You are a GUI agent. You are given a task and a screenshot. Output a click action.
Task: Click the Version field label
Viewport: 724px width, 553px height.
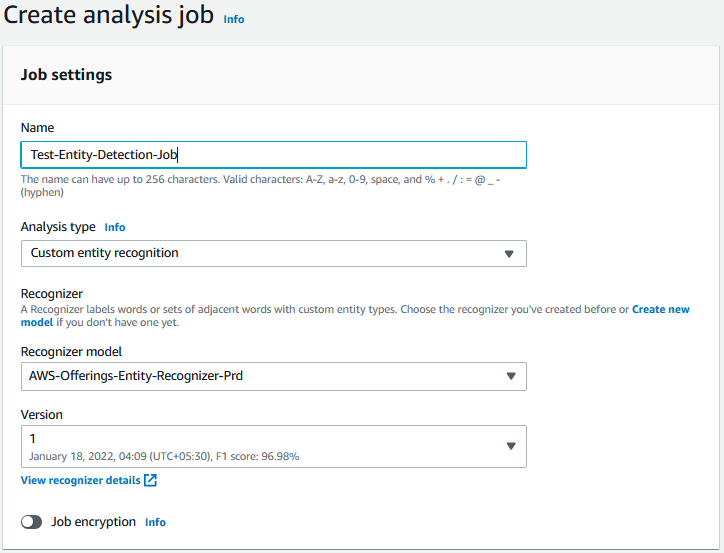(x=42, y=415)
